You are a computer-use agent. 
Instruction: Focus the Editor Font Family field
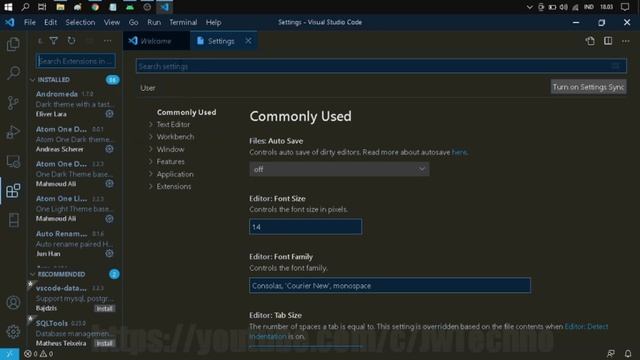coord(390,285)
